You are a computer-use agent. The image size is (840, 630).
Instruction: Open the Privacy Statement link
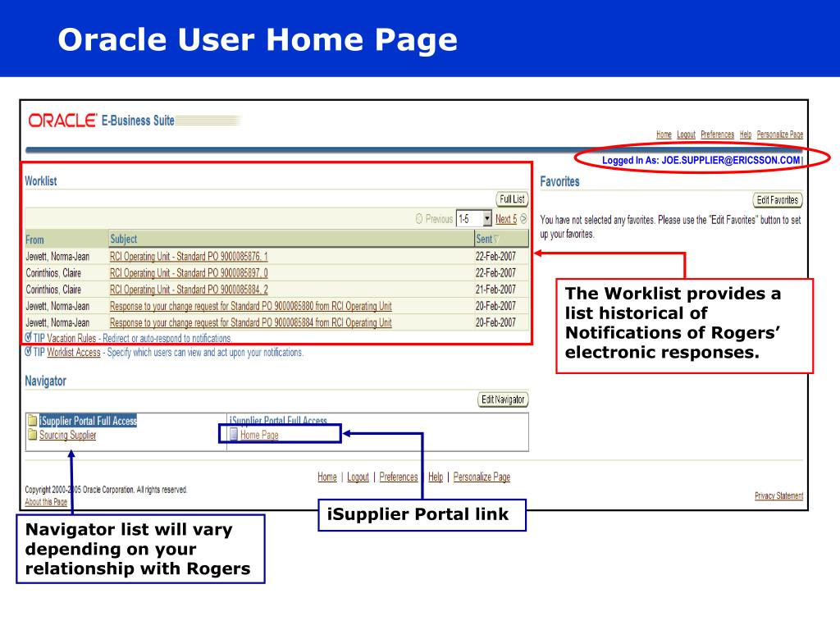pos(778,496)
